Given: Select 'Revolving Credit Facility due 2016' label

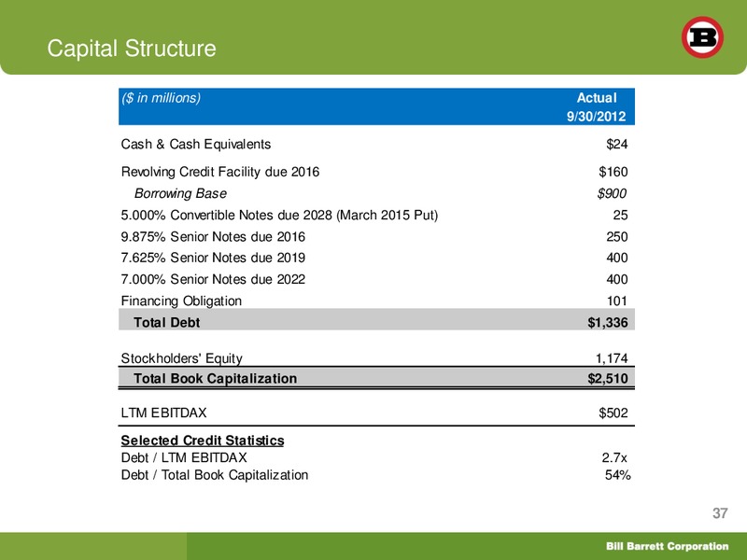Looking at the screenshot, I should [220, 172].
